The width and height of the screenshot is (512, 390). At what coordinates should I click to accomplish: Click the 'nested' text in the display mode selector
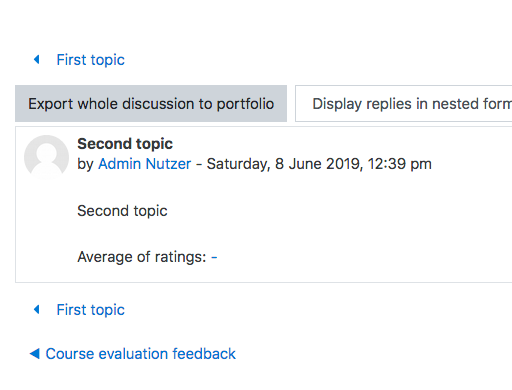point(459,104)
